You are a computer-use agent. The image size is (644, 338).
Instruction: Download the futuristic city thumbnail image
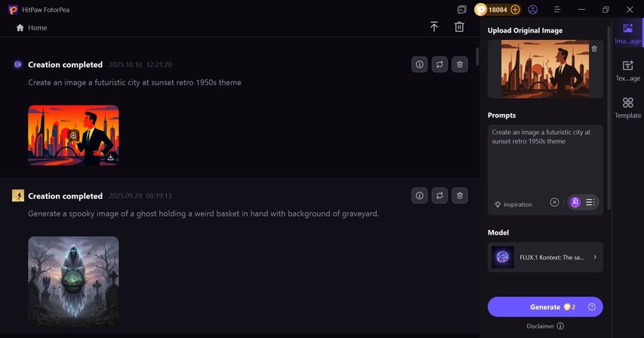[110, 157]
